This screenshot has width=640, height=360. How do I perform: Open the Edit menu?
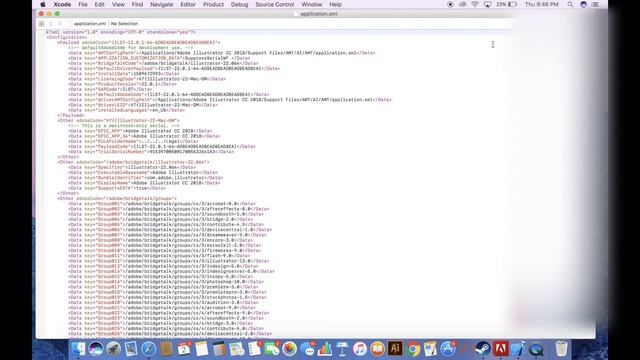pyautogui.click(x=100, y=4)
